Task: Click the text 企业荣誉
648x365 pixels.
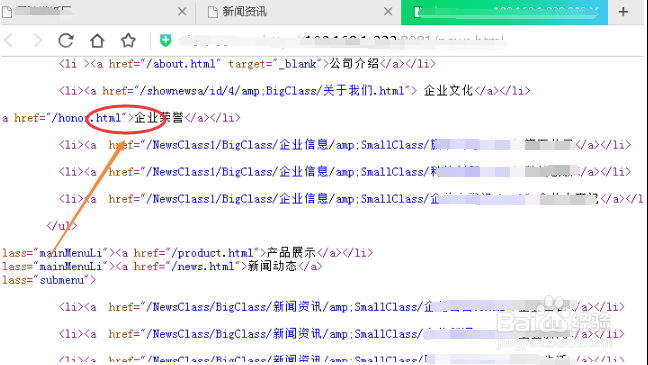Action: [x=159, y=118]
